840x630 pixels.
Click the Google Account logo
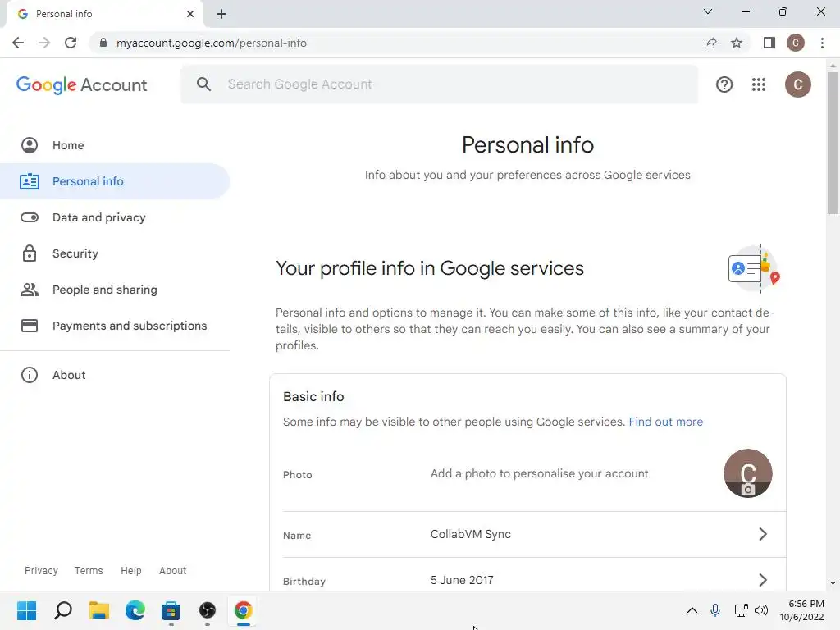(81, 84)
